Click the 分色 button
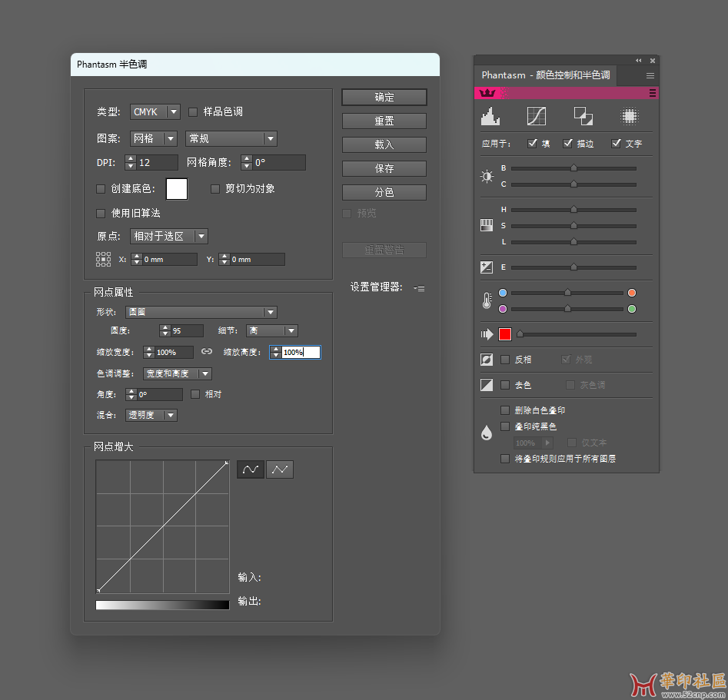The width and height of the screenshot is (728, 700). 384,192
